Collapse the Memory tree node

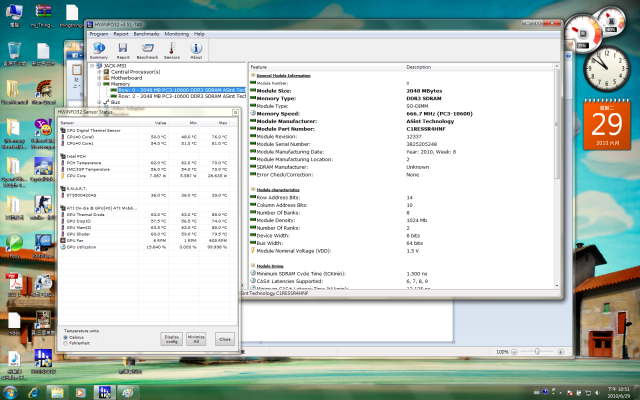(99, 84)
